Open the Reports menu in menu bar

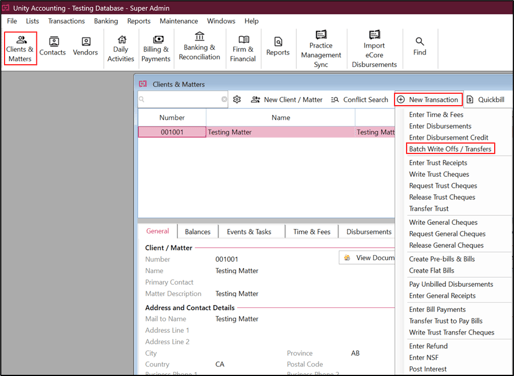(x=139, y=21)
